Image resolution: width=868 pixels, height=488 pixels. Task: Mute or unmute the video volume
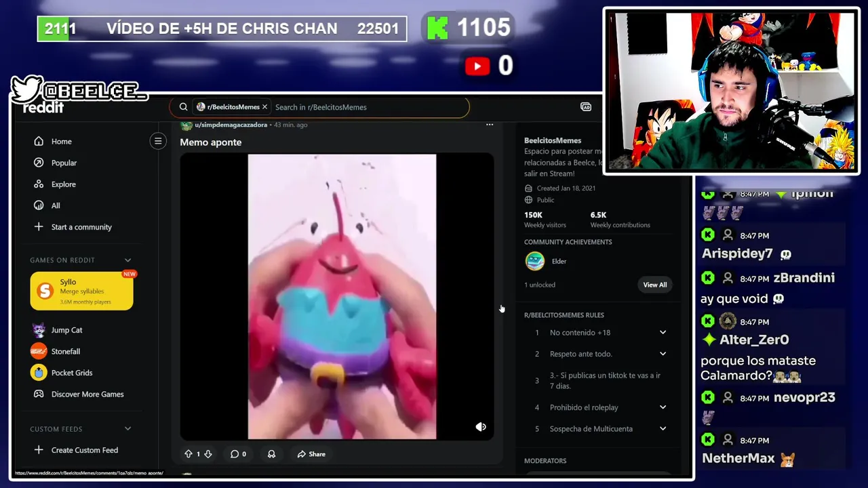tap(481, 427)
